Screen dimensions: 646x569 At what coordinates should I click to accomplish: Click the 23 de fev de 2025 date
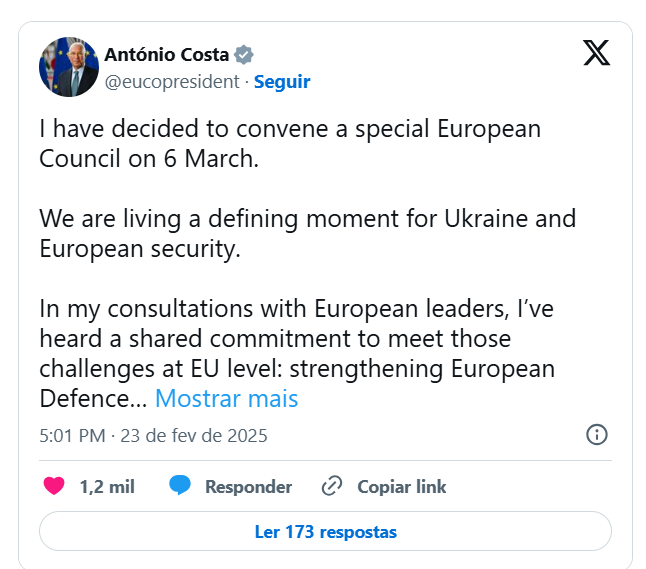click(194, 436)
